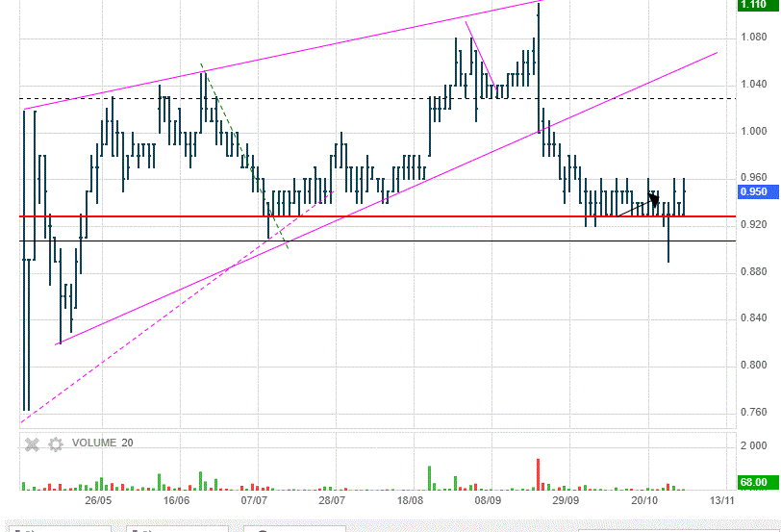Remove the VOLUME indicator with the X icon

(x=32, y=444)
